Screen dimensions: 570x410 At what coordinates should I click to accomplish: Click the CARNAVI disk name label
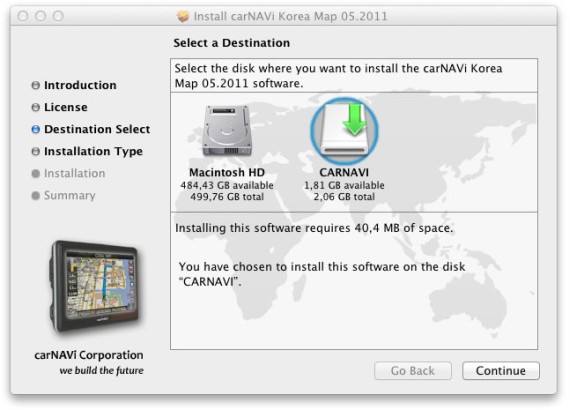344,172
